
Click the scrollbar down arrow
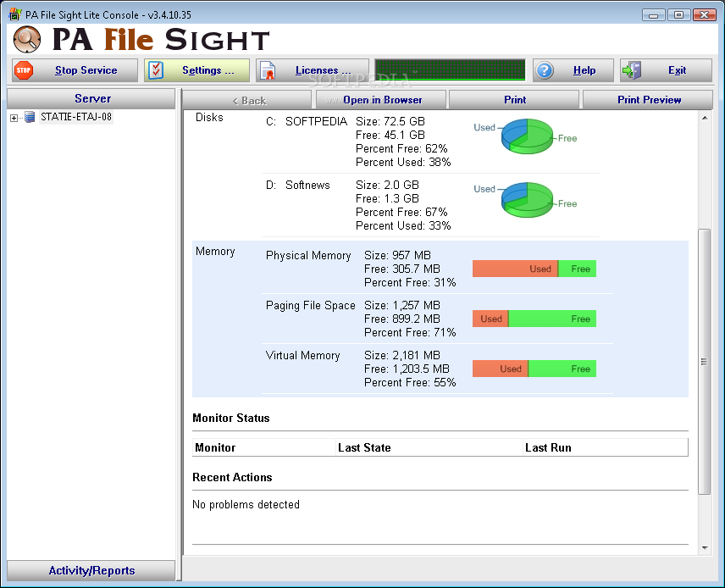coord(705,548)
